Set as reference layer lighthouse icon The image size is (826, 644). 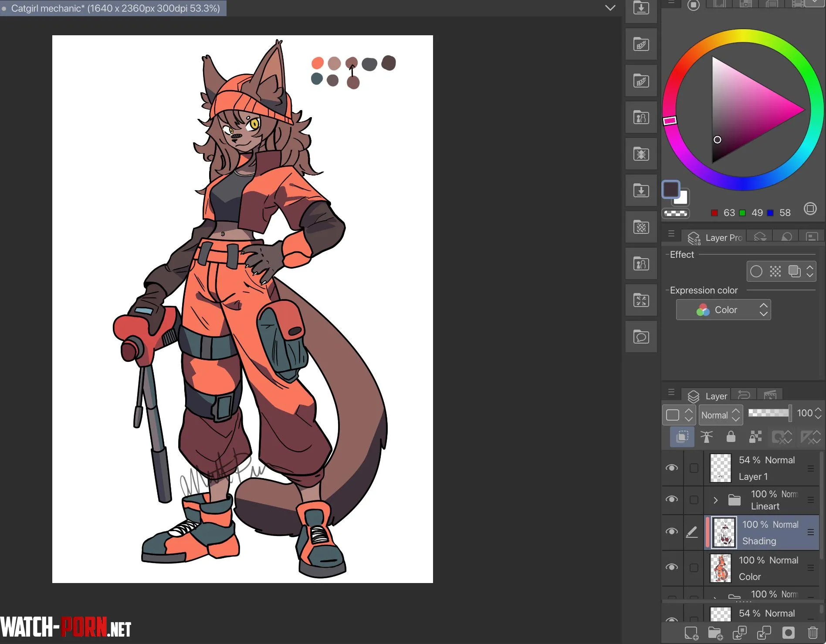click(x=707, y=436)
